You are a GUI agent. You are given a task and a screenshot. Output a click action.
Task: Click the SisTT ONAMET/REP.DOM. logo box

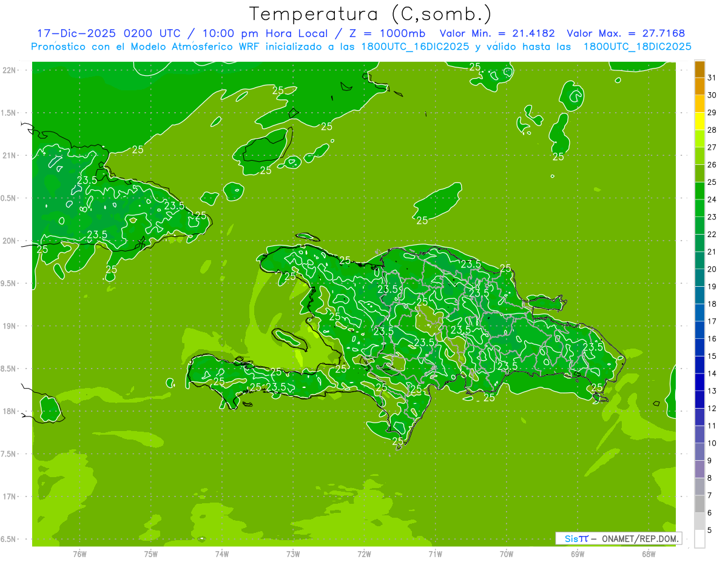click(618, 538)
